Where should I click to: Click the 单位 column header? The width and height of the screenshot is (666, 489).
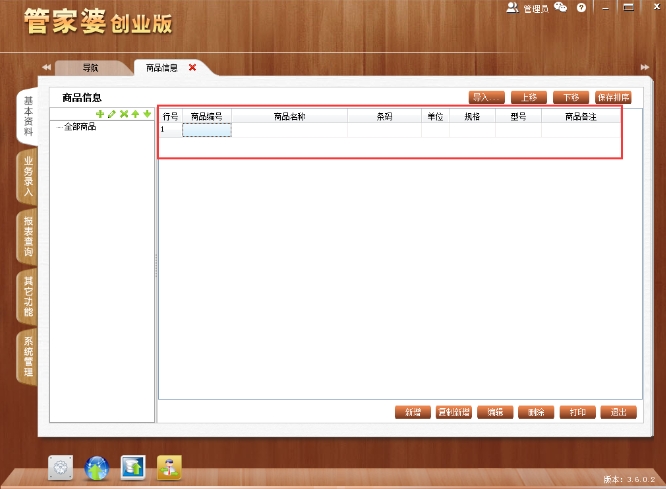point(435,116)
